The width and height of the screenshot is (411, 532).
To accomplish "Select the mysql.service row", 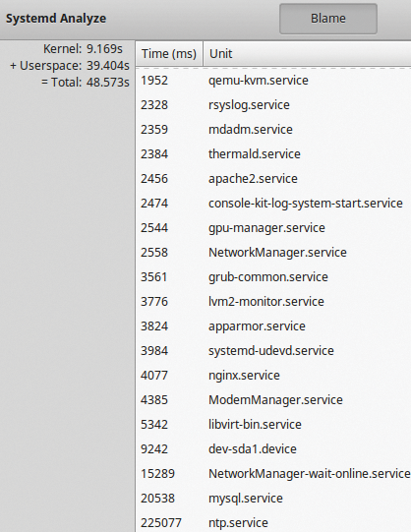I will pos(273,499).
